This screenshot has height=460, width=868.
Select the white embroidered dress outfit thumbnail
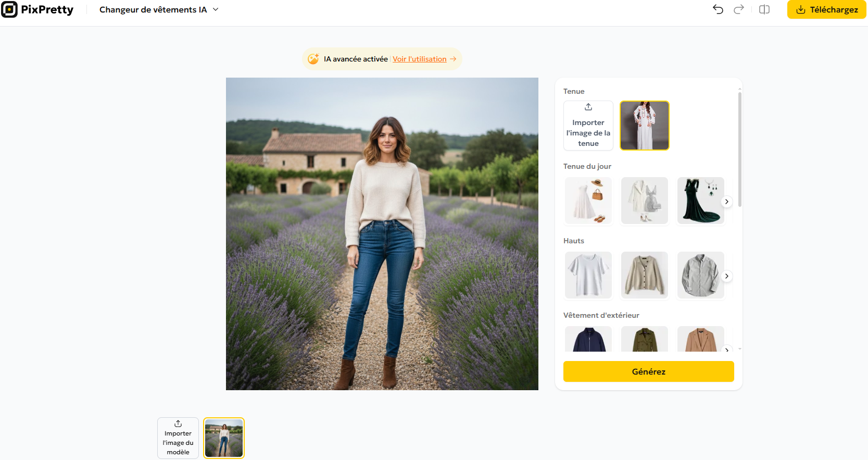(644, 126)
